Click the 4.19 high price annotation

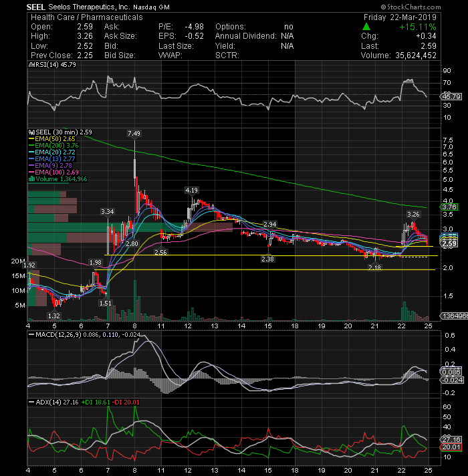click(191, 191)
